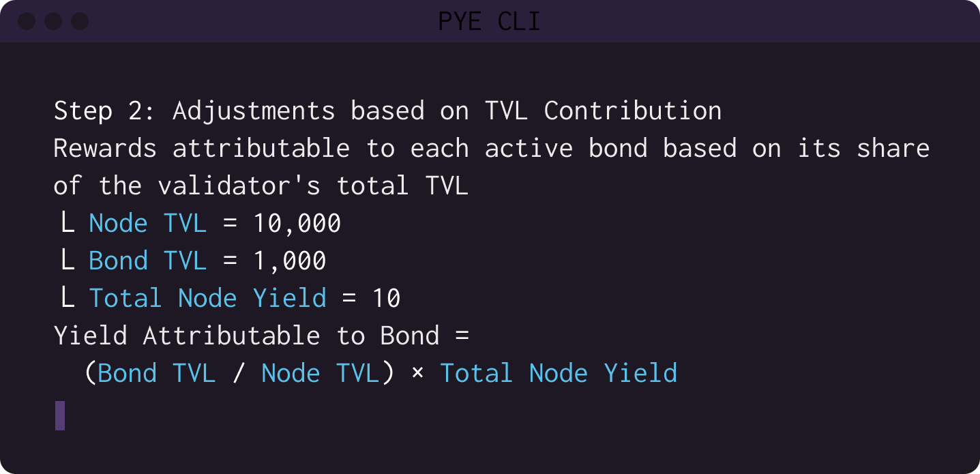This screenshot has height=474, width=980.
Task: Click Node TVL inside the formula
Action: click(x=320, y=373)
